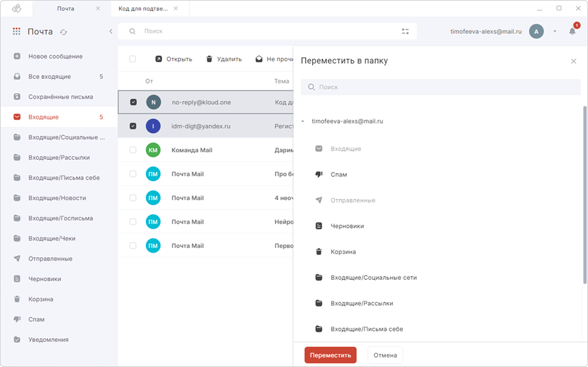Open the search filter settings icon
The width and height of the screenshot is (588, 367).
pos(405,31)
